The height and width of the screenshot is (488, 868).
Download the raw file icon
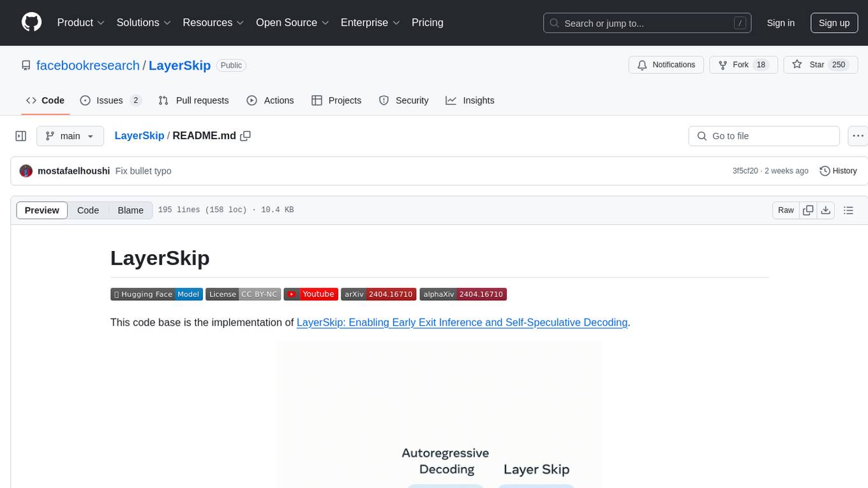(x=825, y=210)
